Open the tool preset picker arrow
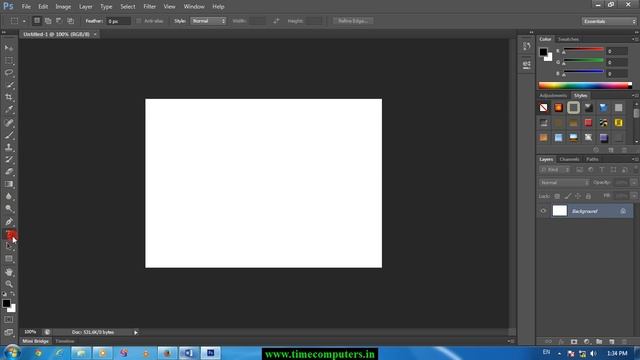The height and width of the screenshot is (360, 640). [x=24, y=21]
